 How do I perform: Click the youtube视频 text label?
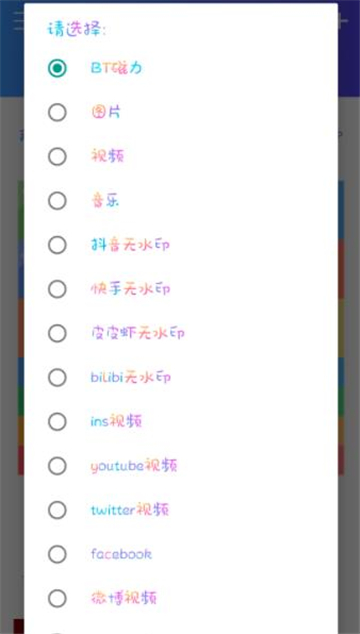[134, 466]
